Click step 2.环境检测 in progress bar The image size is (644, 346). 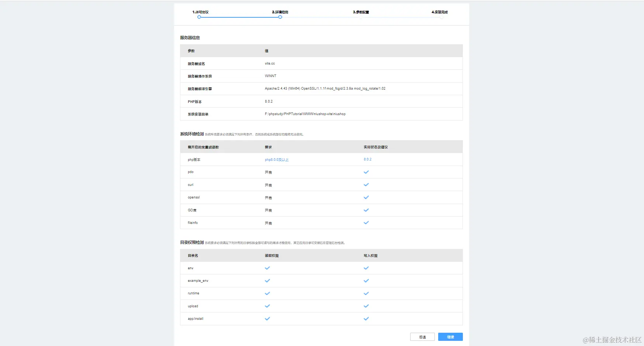coord(280,12)
